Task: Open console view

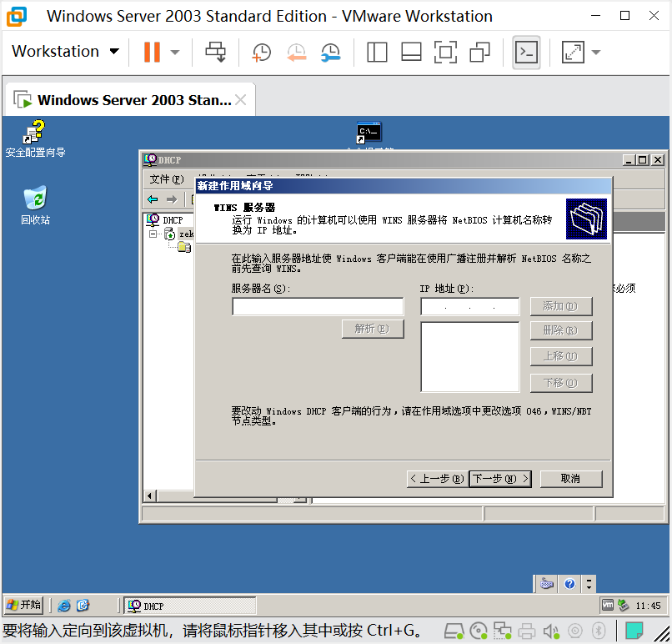Action: (x=526, y=52)
